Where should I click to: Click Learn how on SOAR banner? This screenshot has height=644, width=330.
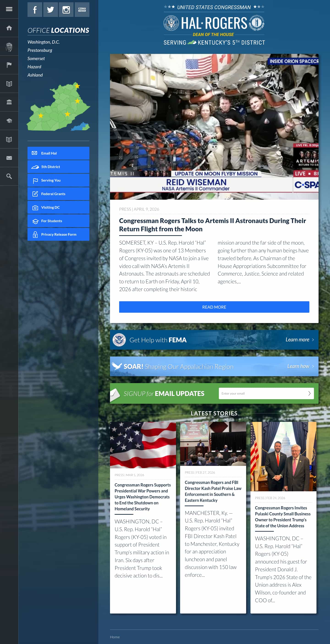[300, 366]
